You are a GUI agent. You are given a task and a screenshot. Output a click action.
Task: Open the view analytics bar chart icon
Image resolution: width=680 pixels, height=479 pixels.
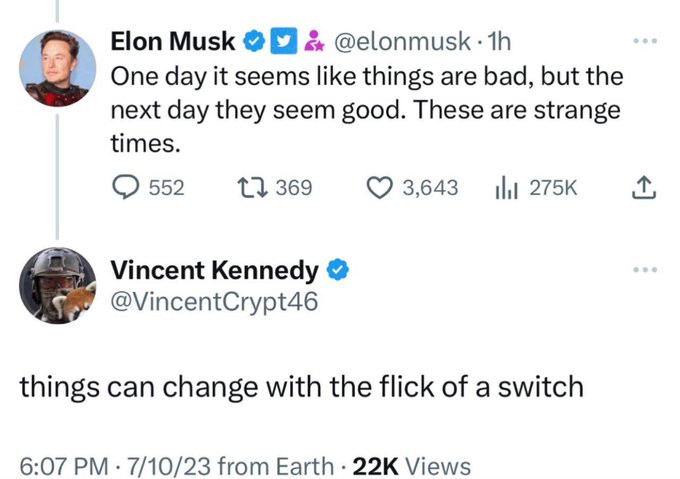505,188
